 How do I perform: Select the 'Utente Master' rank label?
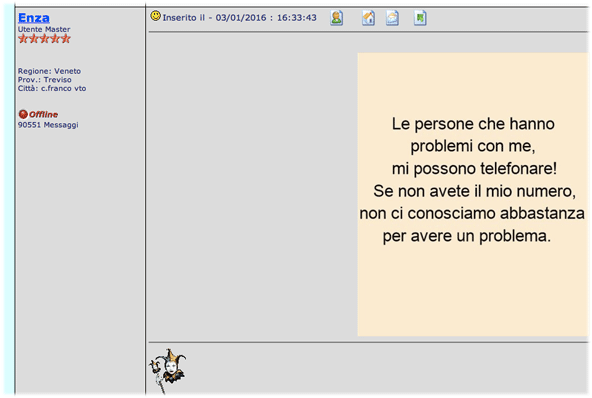click(44, 29)
